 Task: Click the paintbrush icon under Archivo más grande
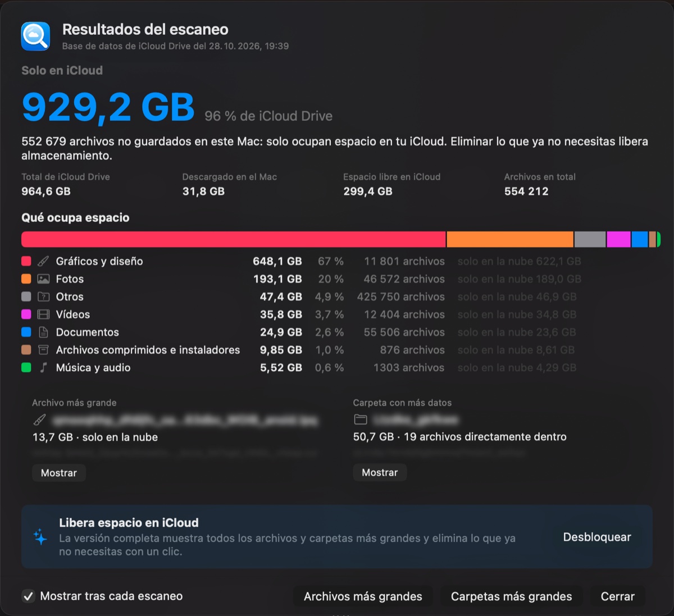[x=40, y=419]
